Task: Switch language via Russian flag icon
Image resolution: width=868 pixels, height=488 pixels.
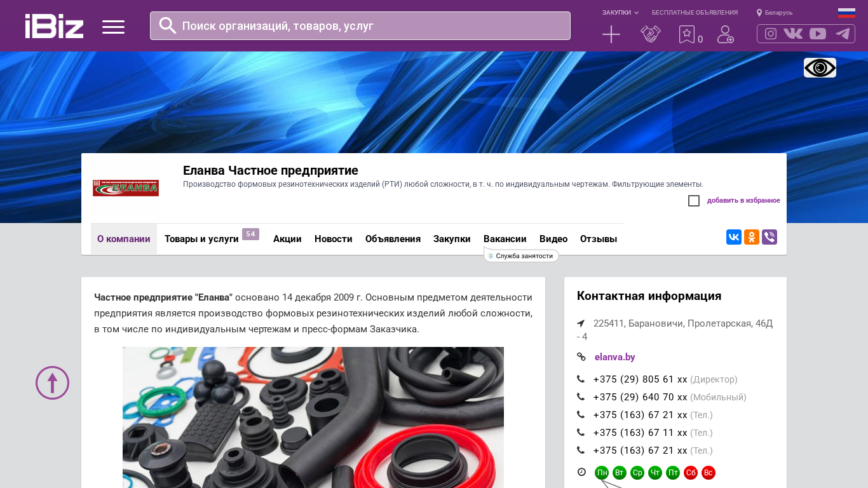Action: click(846, 13)
